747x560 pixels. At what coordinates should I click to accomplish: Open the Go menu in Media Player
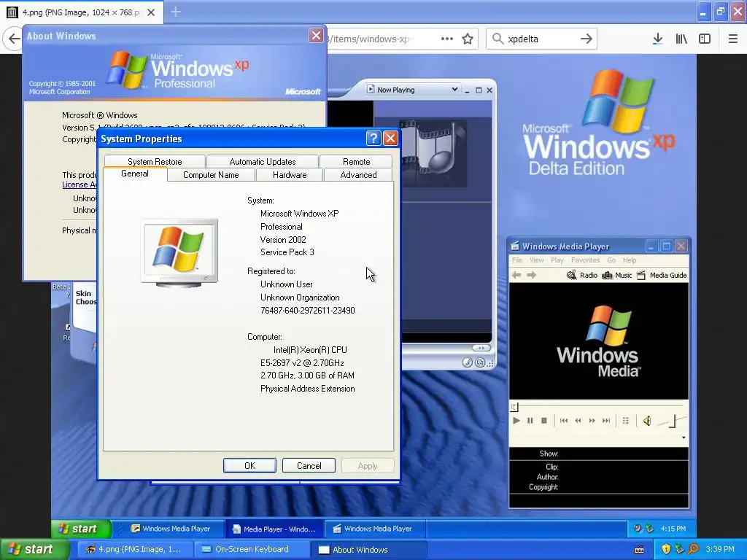pos(611,260)
